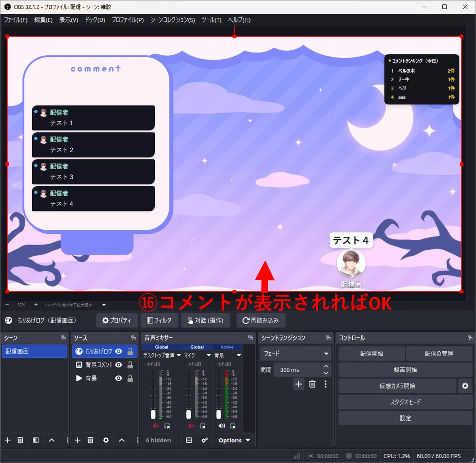Pop out the 音声ミキサー dock panel

[250, 338]
